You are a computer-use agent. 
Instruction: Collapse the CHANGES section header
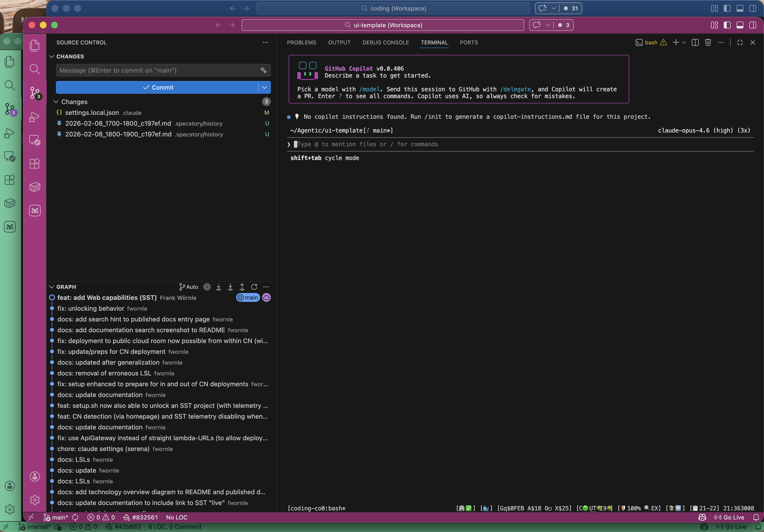coord(52,56)
